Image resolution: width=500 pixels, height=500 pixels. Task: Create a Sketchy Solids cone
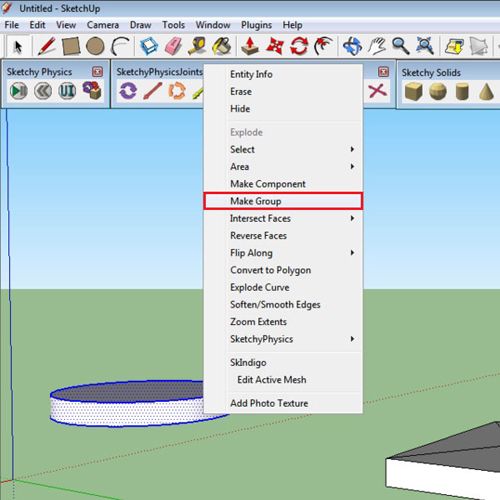pyautogui.click(x=486, y=91)
